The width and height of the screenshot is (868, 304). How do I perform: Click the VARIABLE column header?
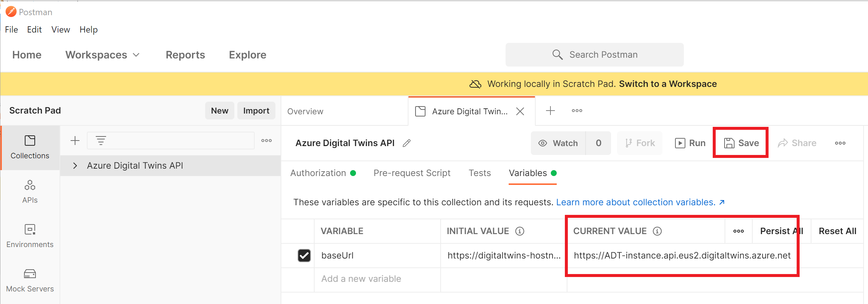click(342, 231)
